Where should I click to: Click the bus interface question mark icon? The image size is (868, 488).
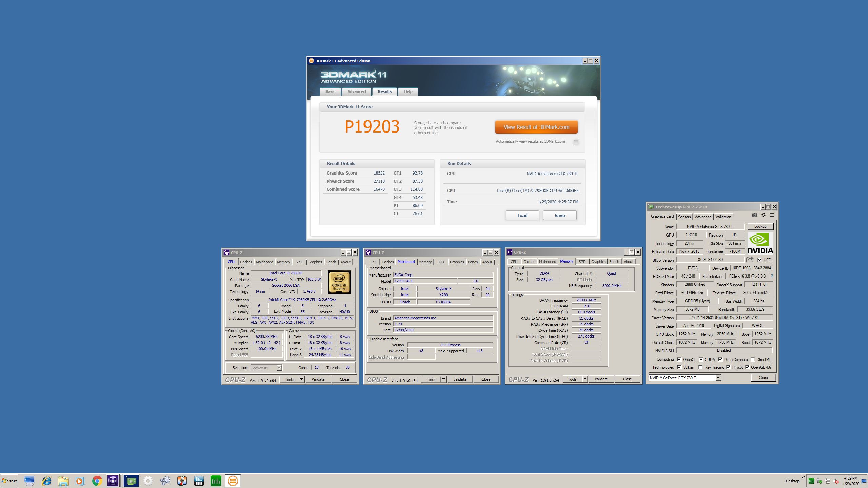point(772,276)
